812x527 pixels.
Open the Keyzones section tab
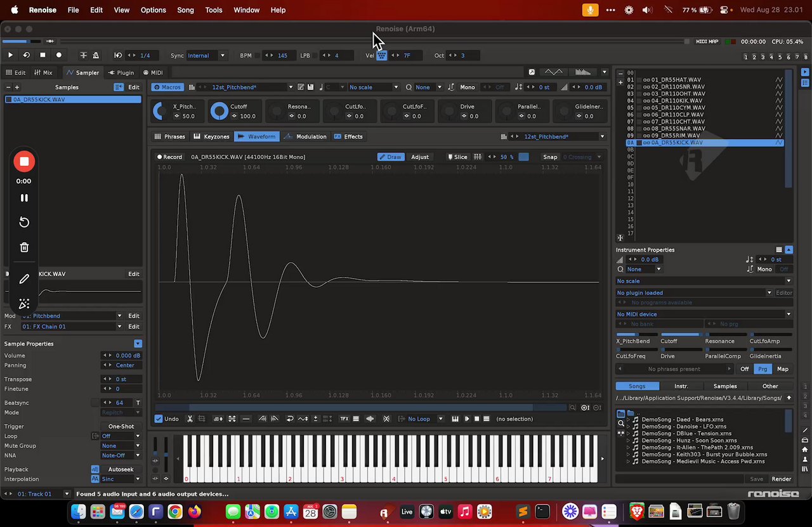tap(211, 136)
